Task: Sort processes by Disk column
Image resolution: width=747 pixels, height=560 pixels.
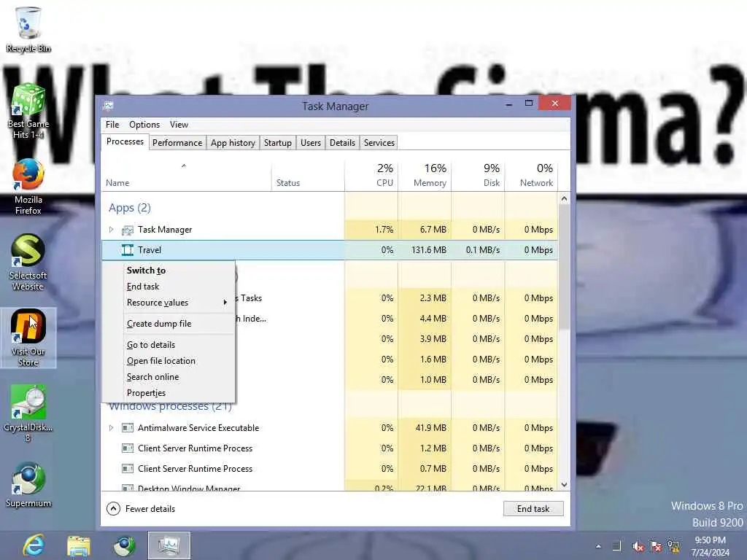Action: (x=478, y=176)
